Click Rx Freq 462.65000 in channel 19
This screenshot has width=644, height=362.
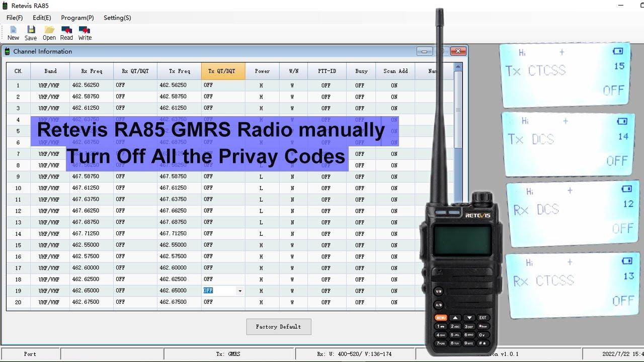(92, 291)
